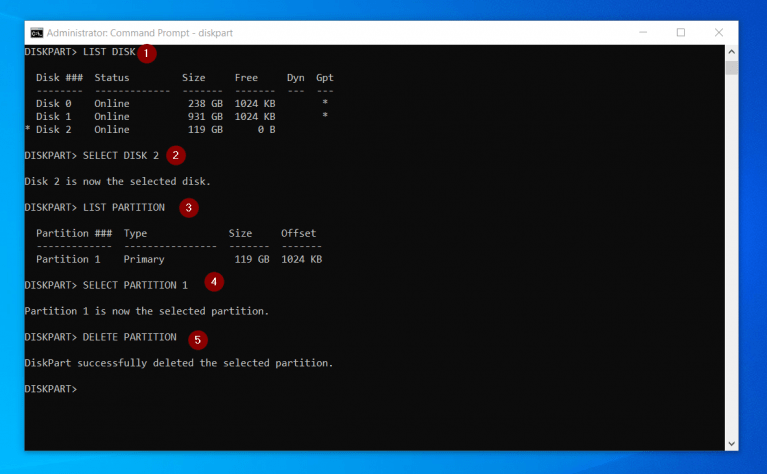Click the Command Prompt icon in title bar
Screen dimensions: 767x474
[36, 32]
